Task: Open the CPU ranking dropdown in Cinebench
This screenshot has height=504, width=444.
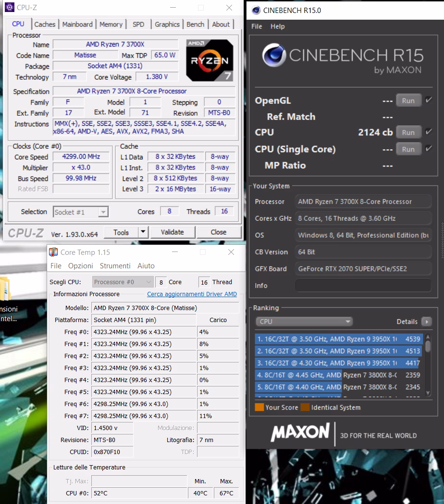Action: pyautogui.click(x=304, y=322)
